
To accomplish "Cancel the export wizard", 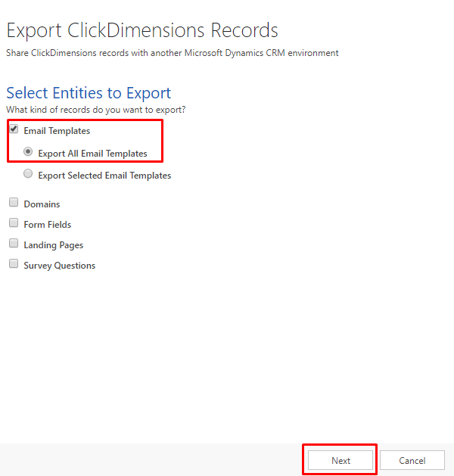I will coord(412,460).
